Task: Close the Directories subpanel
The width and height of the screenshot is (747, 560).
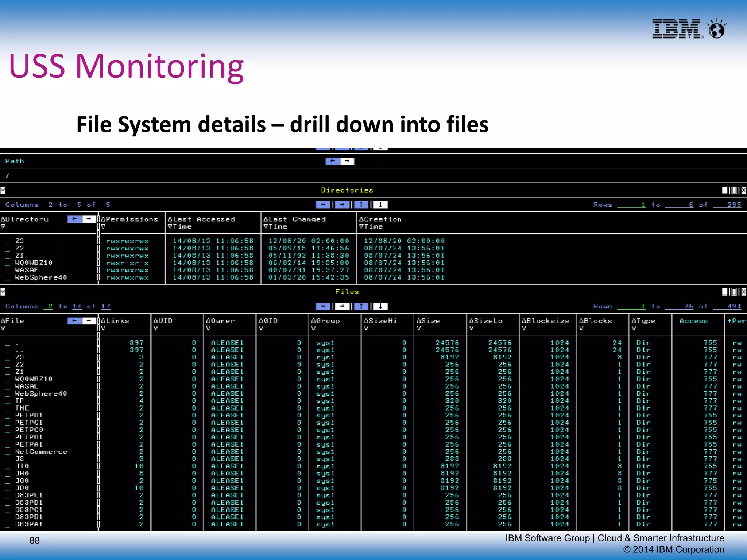Action: [744, 190]
